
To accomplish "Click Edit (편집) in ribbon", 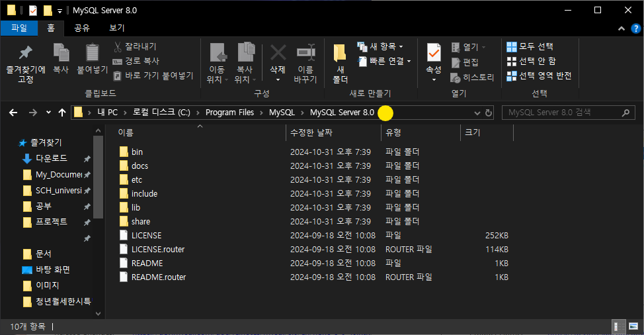I will coord(465,62).
